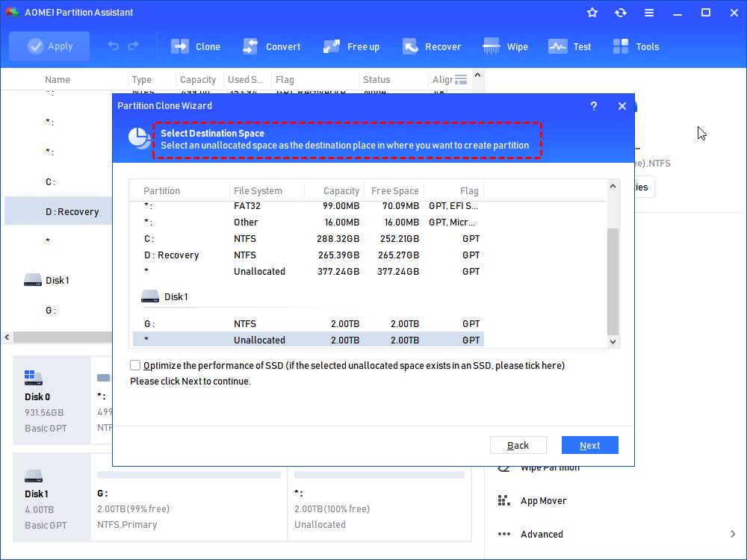Click the wizard list scroll down arrow
The width and height of the screenshot is (747, 560).
tap(613, 342)
